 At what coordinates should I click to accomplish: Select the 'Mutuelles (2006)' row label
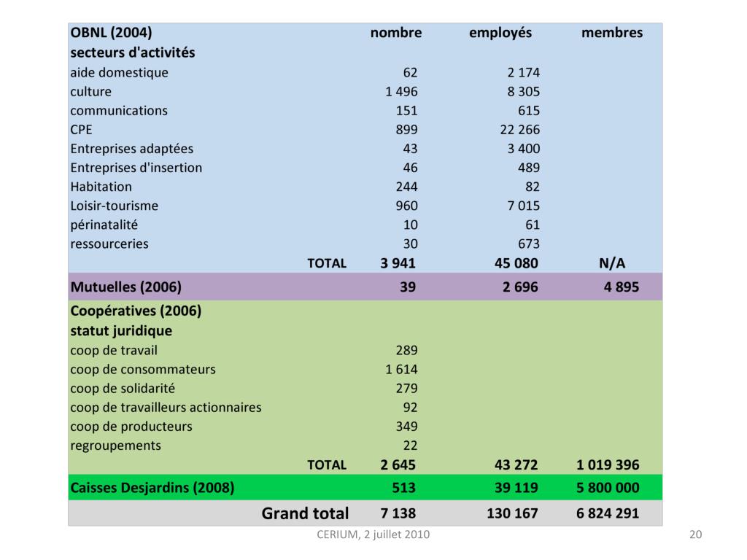pos(125,287)
